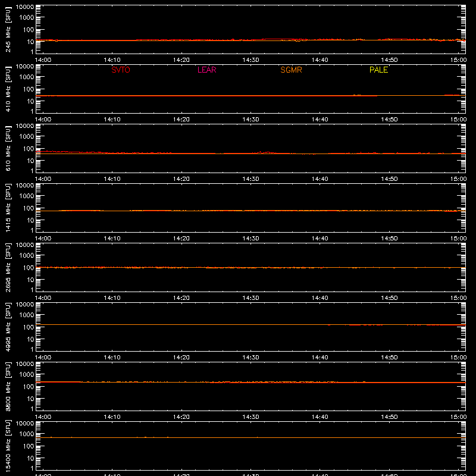Click the 10000 tick of 8800 MHz panel
The width and height of the screenshot is (476, 476).
click(x=25, y=364)
